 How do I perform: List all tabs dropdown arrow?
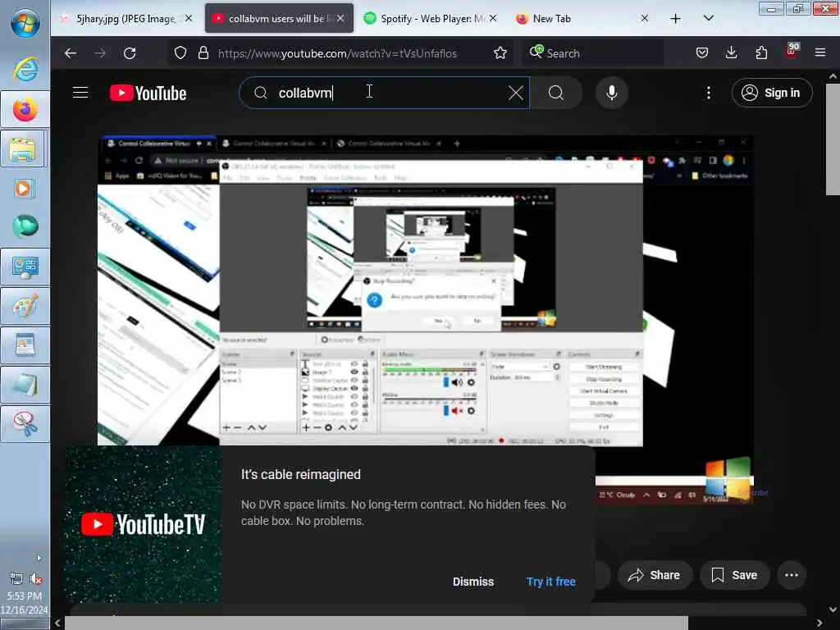(x=708, y=19)
